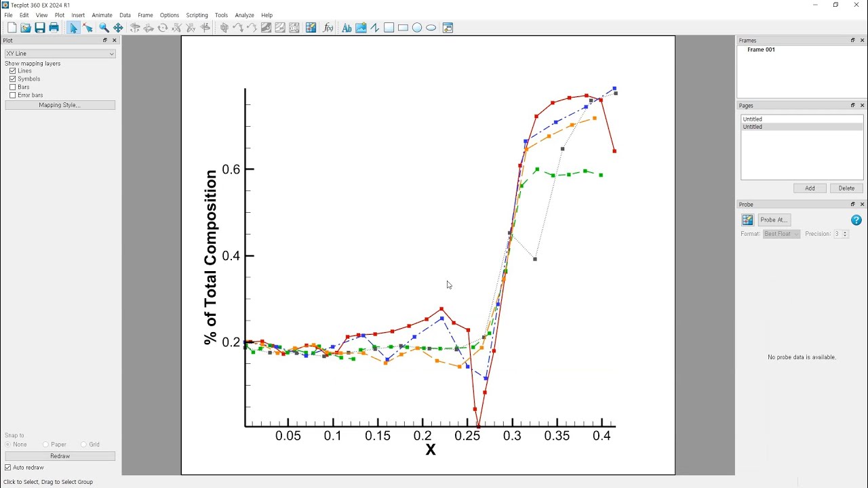Viewport: 868px width, 488px height.
Task: Click the Print toolbar icon
Action: point(54,28)
